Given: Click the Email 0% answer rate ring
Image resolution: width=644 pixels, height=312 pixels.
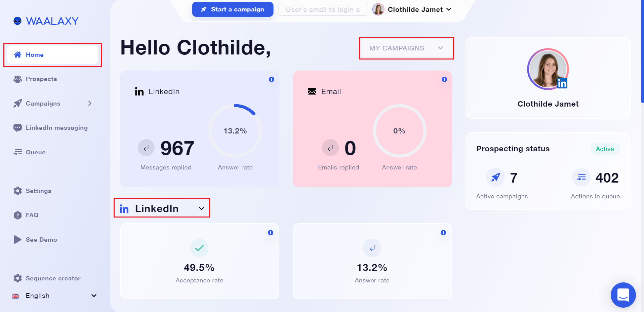Looking at the screenshot, I should coord(399,131).
